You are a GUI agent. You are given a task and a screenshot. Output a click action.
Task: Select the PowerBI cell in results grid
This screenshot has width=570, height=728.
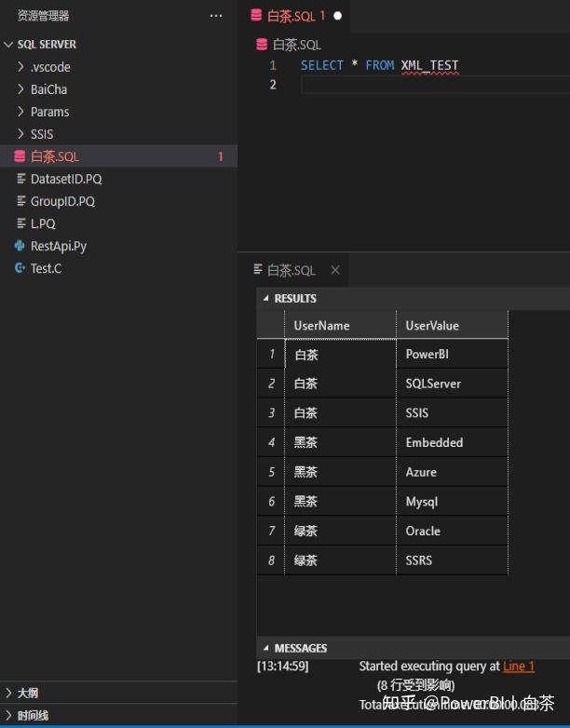coord(427,355)
